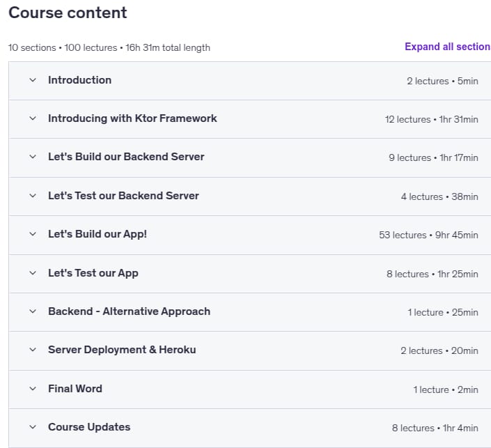491x448 pixels.
Task: Expand the Course Updates section chevron
Action: [x=33, y=427]
